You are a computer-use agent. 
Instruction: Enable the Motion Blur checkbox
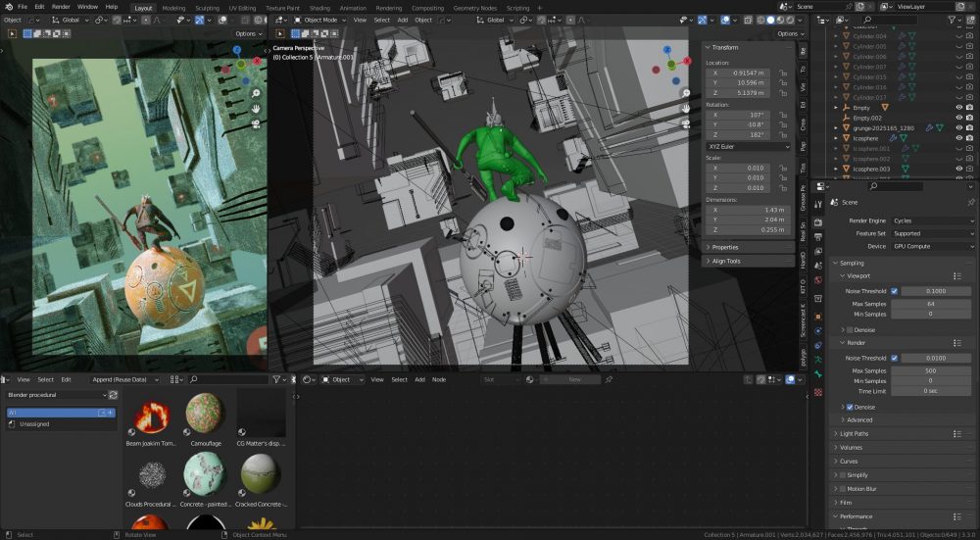click(x=842, y=489)
